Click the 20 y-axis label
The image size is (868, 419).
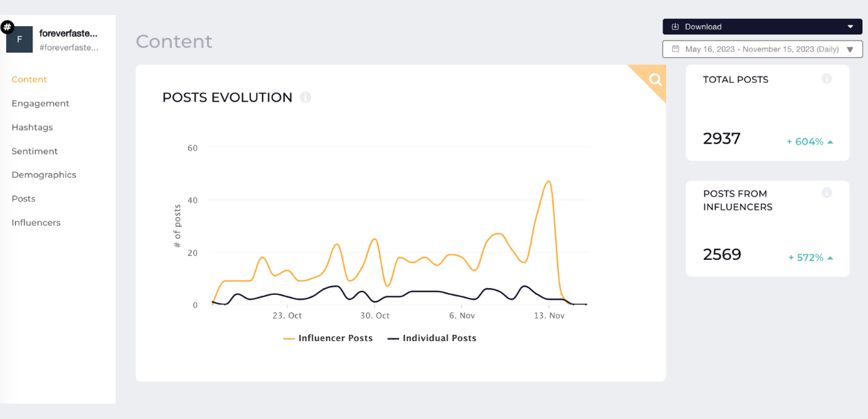[x=192, y=253]
